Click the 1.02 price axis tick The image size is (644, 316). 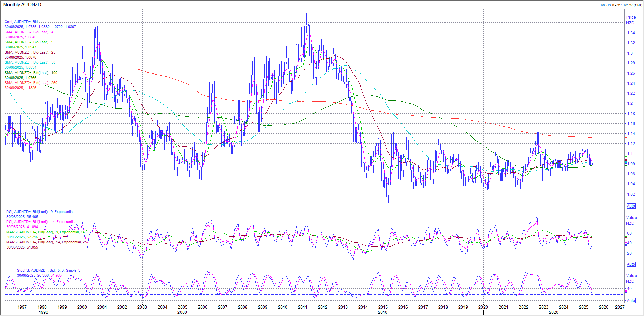[x=631, y=194]
